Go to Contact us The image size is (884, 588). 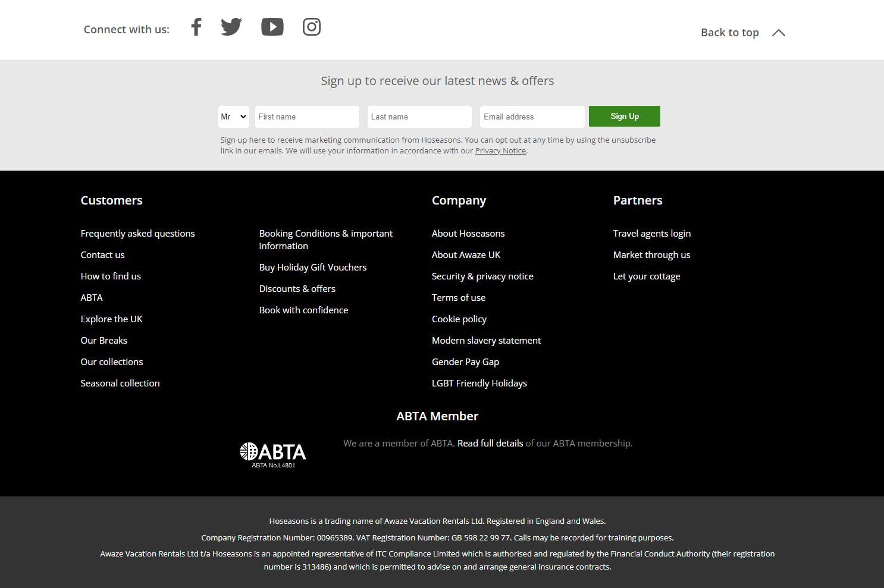click(103, 255)
